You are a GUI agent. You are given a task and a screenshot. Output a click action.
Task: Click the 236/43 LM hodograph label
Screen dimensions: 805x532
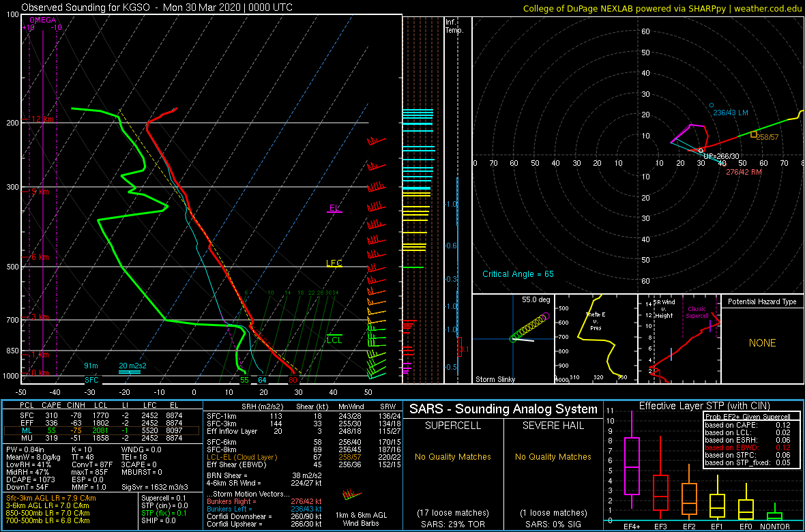coord(732,112)
